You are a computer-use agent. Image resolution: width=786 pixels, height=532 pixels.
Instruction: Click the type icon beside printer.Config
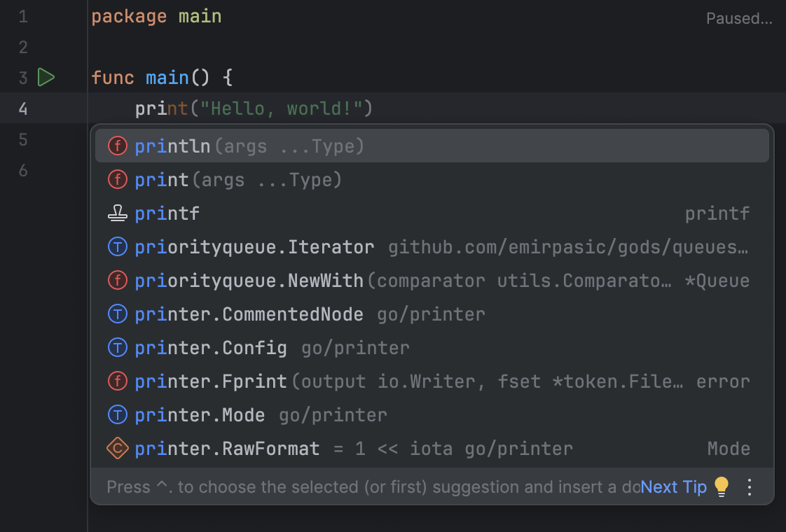coord(117,347)
